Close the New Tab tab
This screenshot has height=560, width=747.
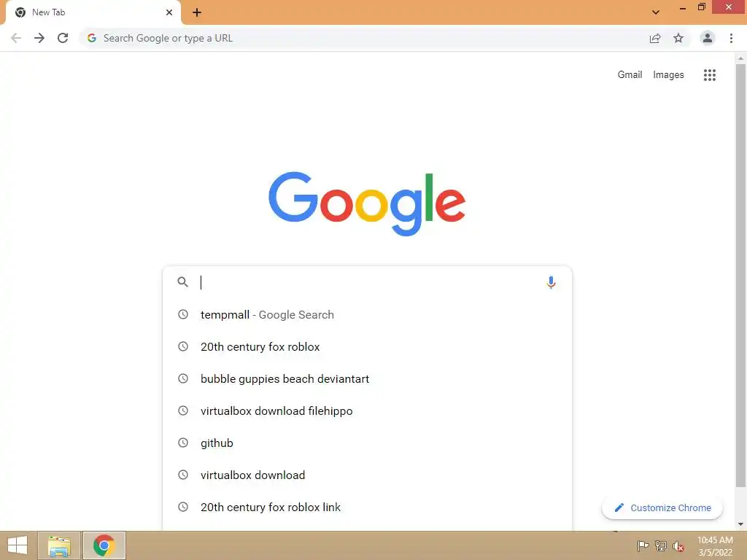click(x=169, y=12)
